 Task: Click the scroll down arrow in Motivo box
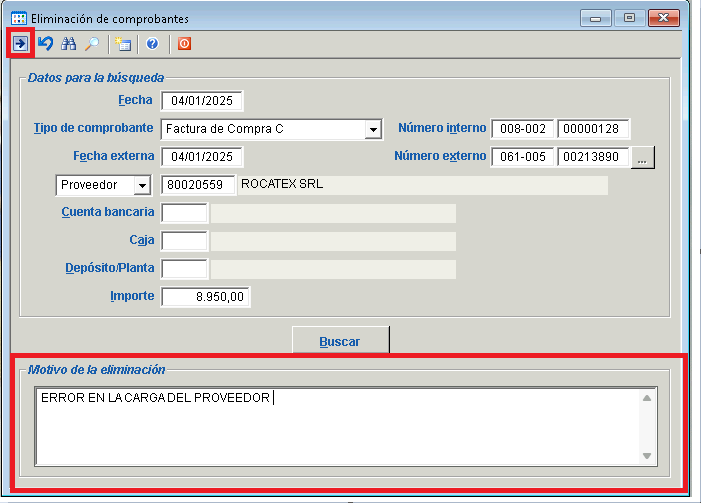pyautogui.click(x=647, y=456)
